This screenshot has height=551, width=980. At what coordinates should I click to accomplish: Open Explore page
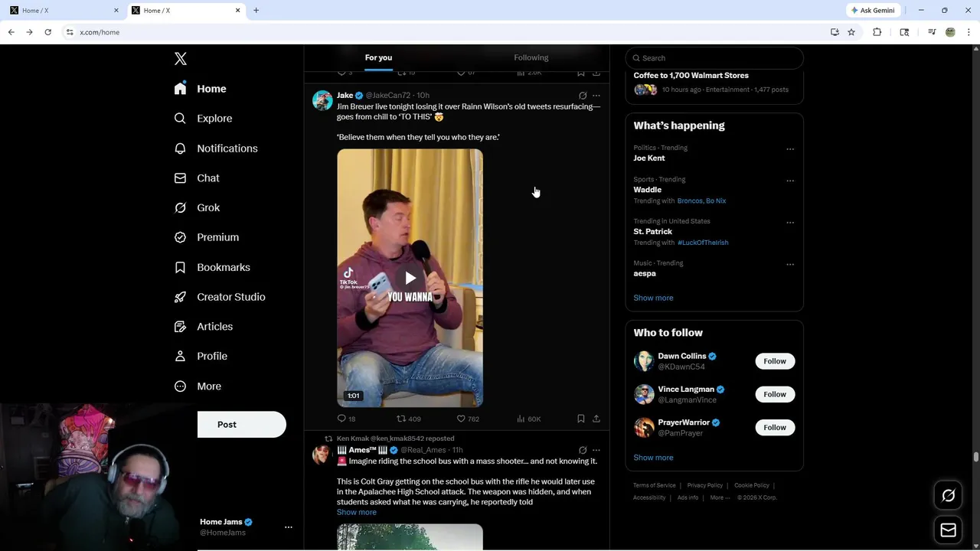point(203,119)
